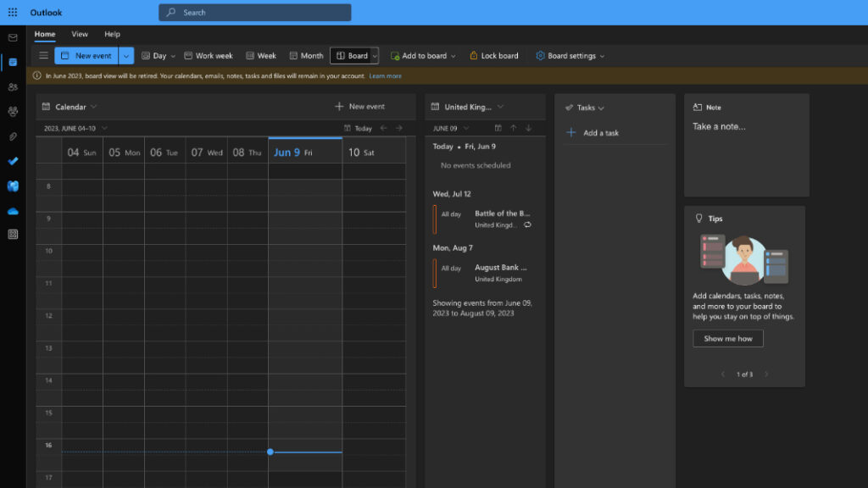
Task: Switch to the View menu tab
Action: 80,34
